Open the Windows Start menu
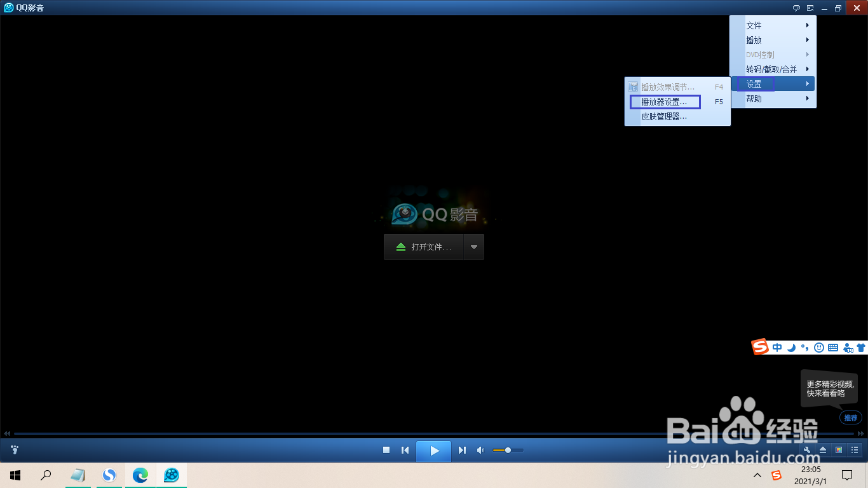Viewport: 868px width, 488px height. (x=15, y=475)
